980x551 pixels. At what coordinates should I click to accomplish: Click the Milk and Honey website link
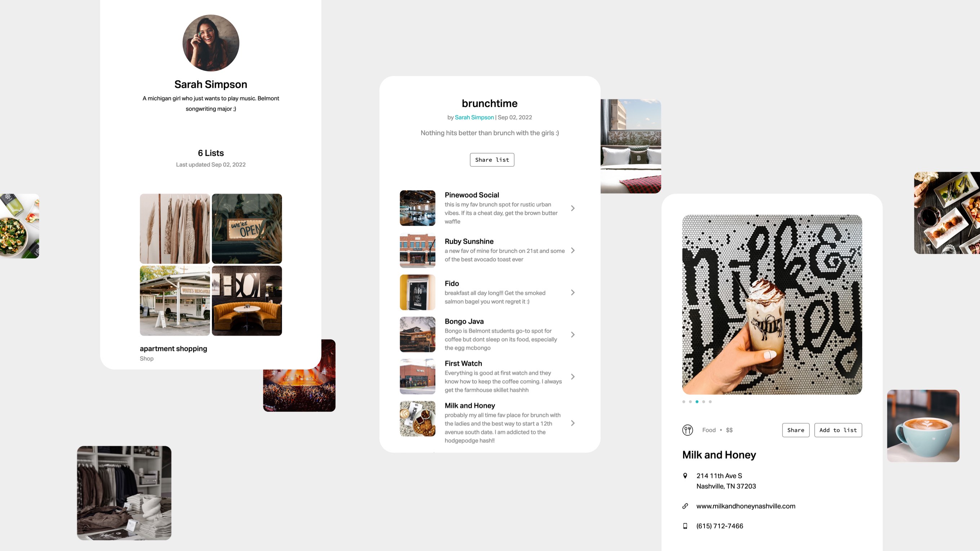[x=746, y=506]
